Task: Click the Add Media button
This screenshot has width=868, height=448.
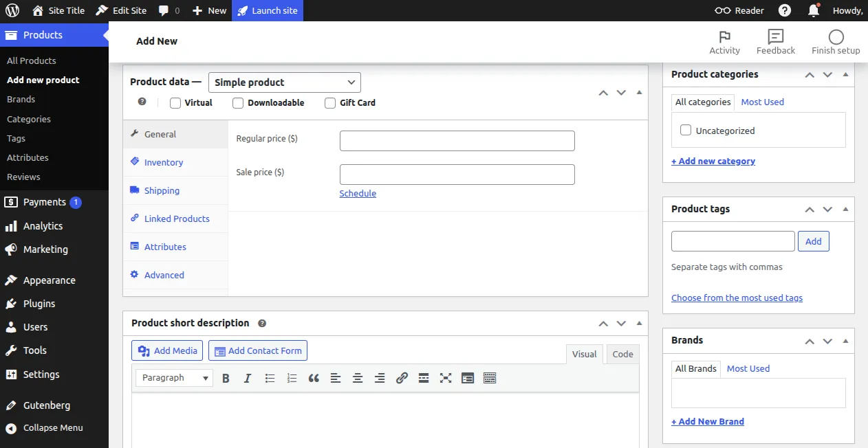Action: point(167,350)
